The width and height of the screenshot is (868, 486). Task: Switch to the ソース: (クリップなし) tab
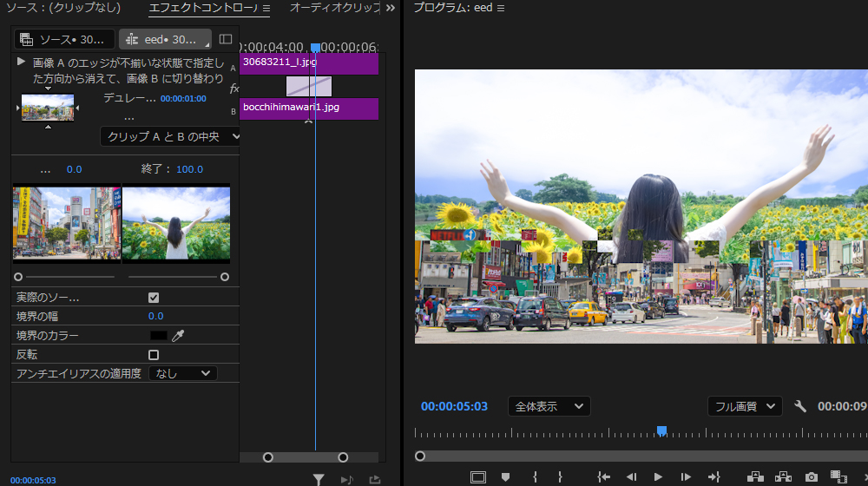62,8
